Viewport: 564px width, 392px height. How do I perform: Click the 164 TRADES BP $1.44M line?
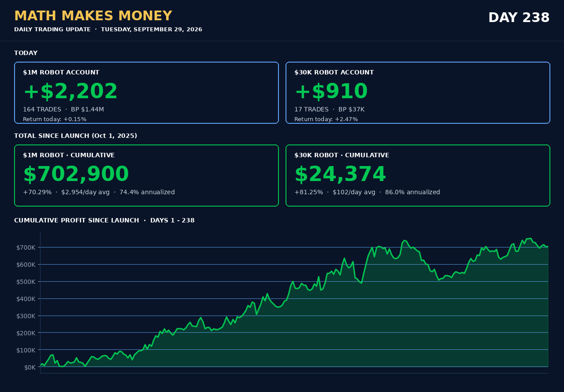click(x=63, y=109)
